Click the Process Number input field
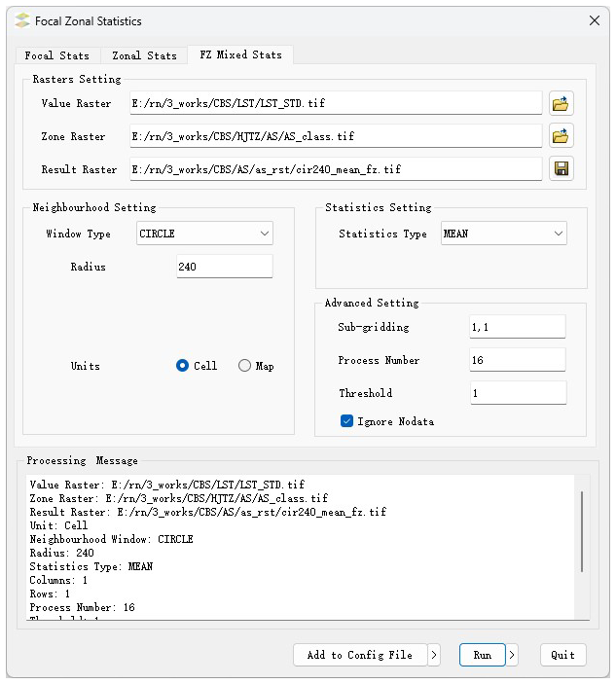This screenshot has width=616, height=684. pyautogui.click(x=517, y=360)
